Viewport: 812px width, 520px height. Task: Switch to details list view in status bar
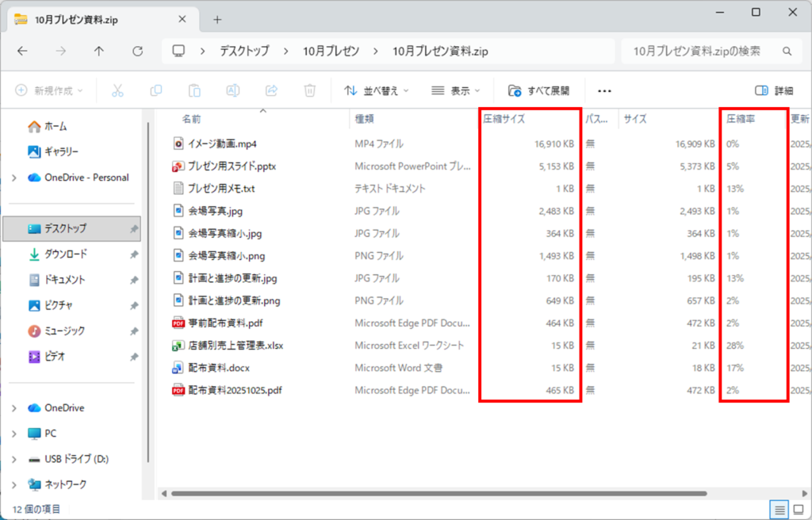(x=779, y=509)
